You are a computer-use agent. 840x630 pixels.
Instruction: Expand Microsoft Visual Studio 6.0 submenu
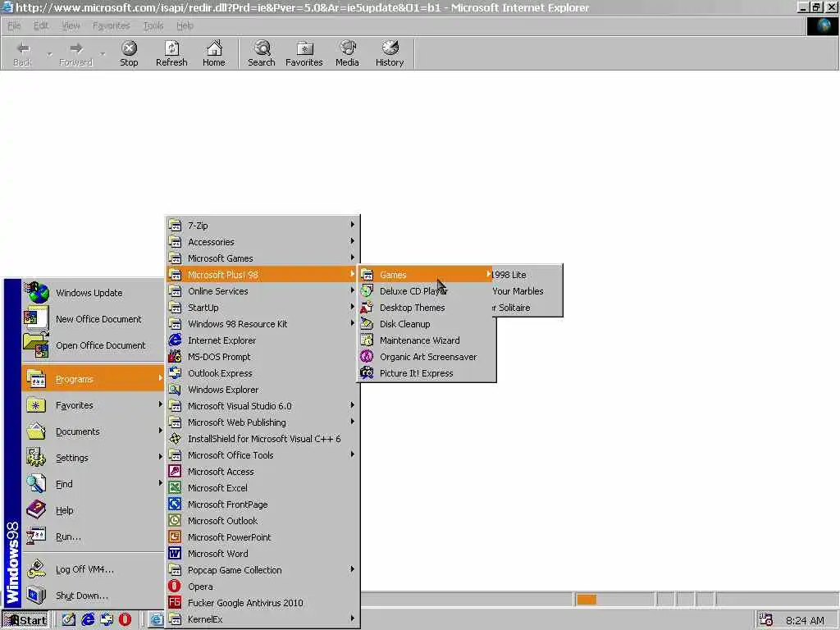(352, 405)
